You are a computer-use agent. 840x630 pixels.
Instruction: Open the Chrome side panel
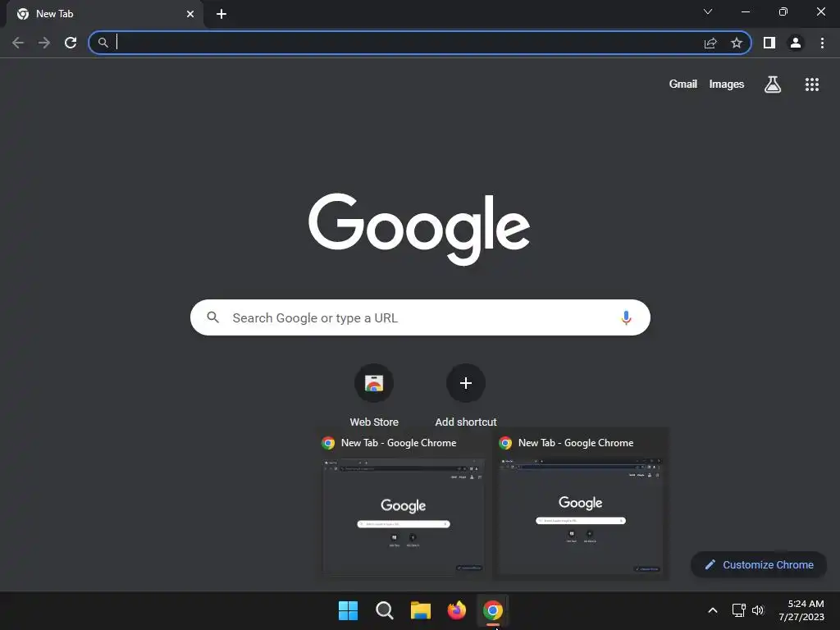tap(769, 43)
